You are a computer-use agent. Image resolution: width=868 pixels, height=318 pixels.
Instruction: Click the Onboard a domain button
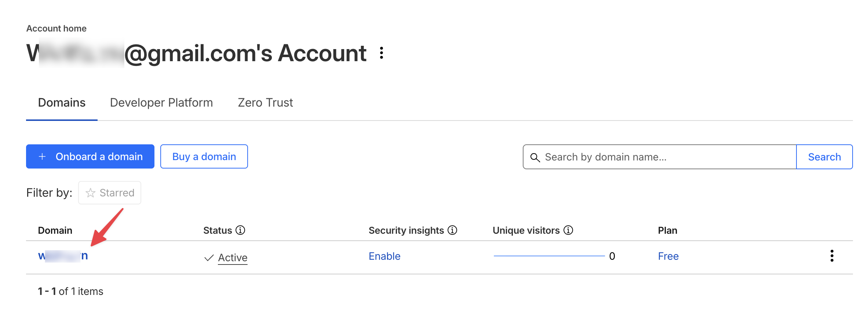point(90,156)
